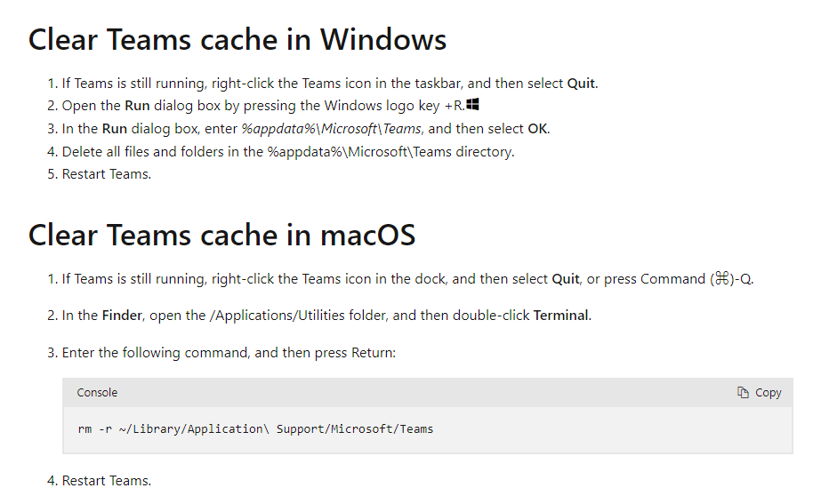Click the bold Quit word in the taskbar step
The image size is (829, 504).
pyautogui.click(x=581, y=84)
